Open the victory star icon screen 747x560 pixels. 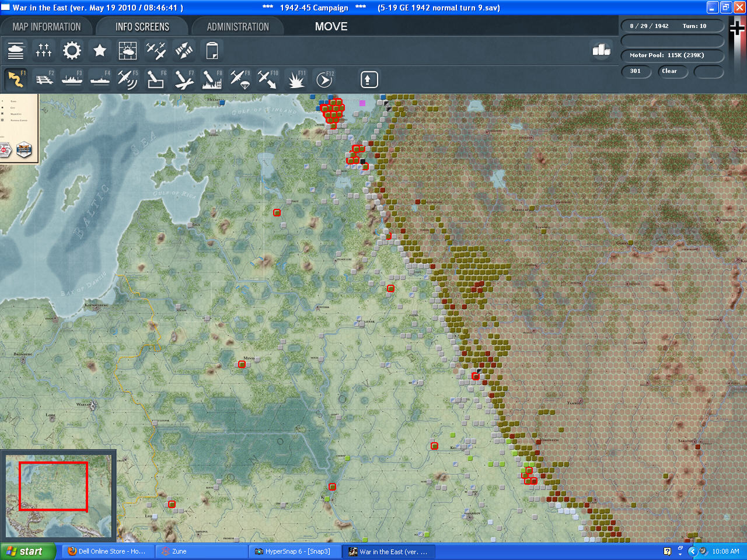(x=100, y=51)
